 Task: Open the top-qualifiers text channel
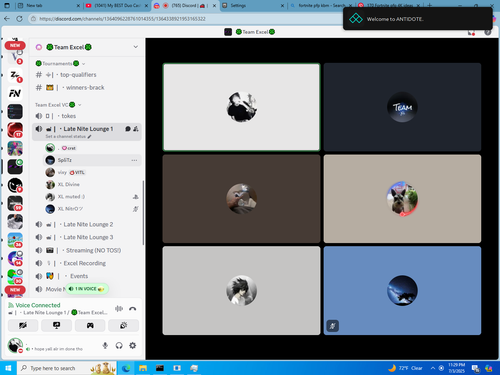[x=88, y=75]
